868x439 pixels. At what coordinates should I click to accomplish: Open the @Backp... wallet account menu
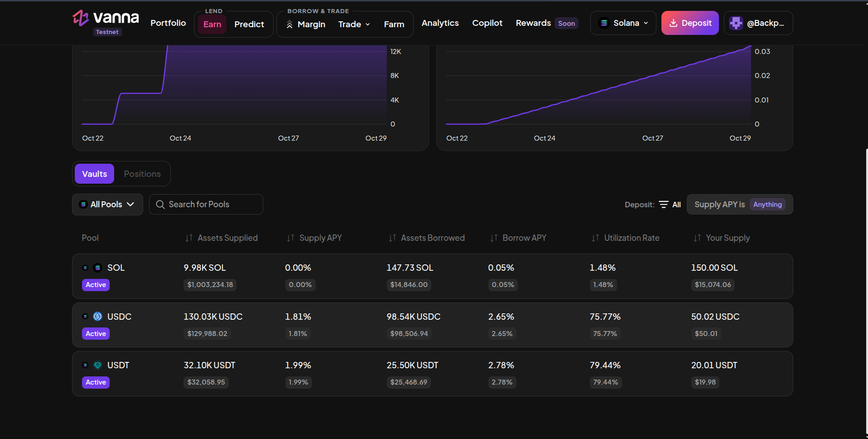click(x=758, y=23)
